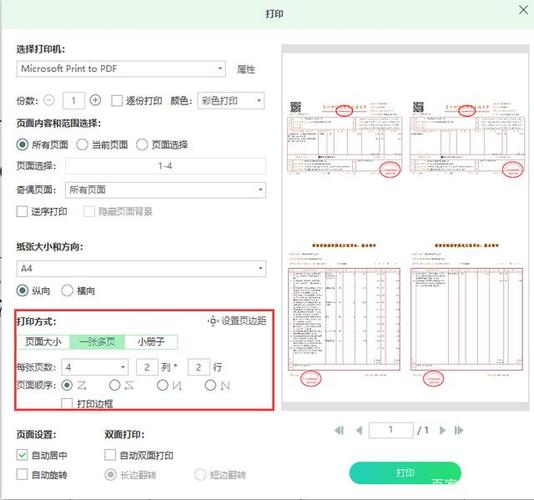Select the Z page order
The height and width of the screenshot is (500, 534).
(67, 385)
